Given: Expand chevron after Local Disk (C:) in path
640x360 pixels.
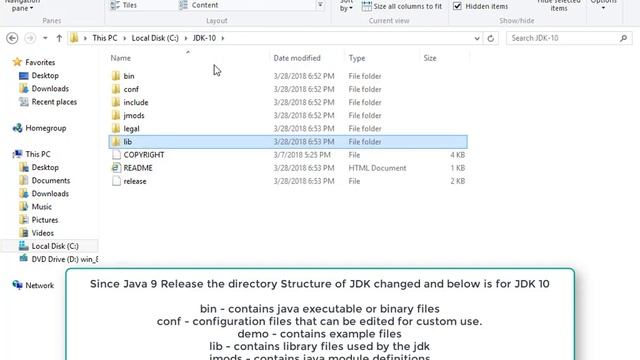Looking at the screenshot, I should (186, 38).
